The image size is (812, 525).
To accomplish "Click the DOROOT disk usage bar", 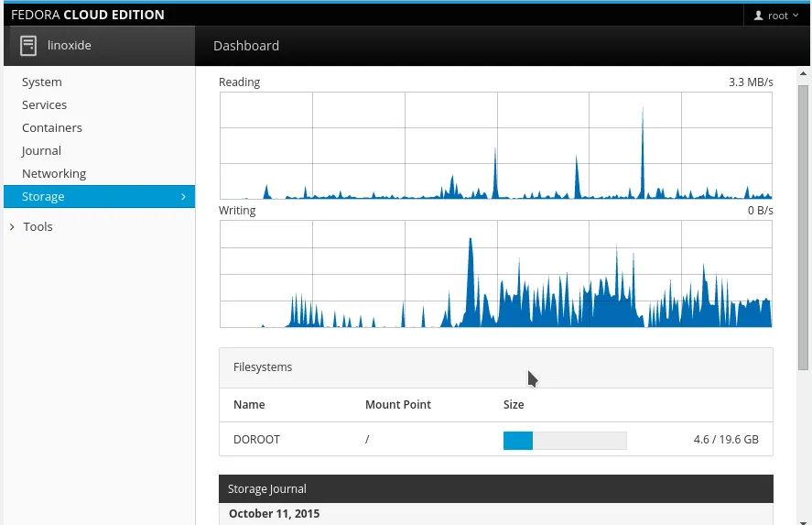I will pos(564,440).
